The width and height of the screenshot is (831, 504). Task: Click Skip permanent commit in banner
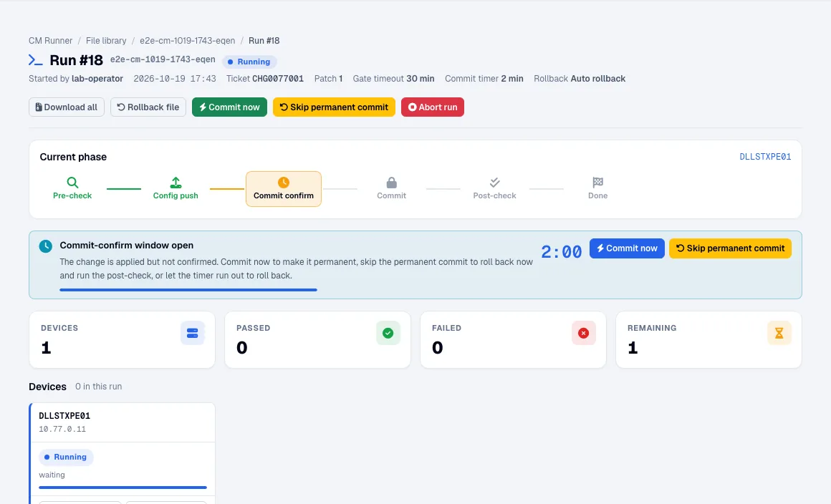[730, 248]
